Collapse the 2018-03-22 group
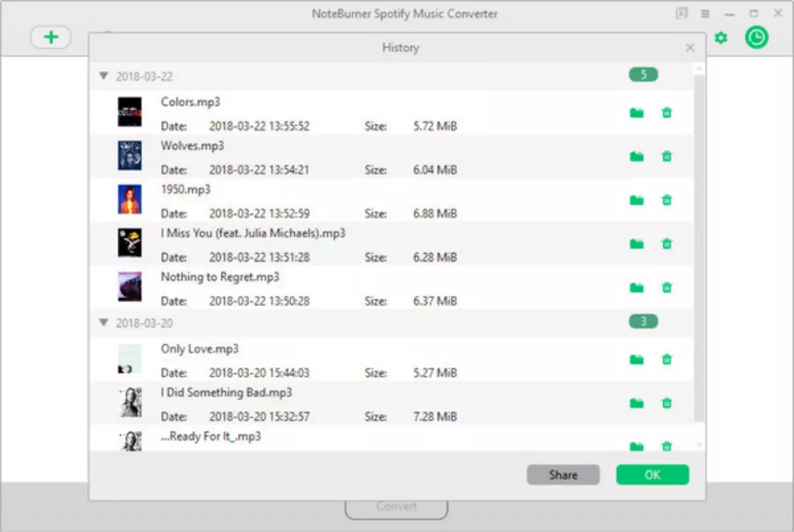The height and width of the screenshot is (532, 794). point(104,76)
